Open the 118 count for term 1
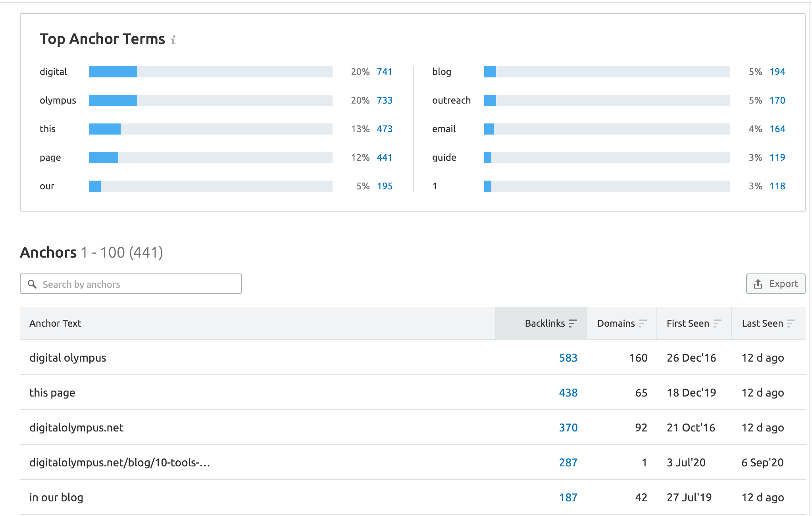This screenshot has height=516, width=812. coord(777,186)
